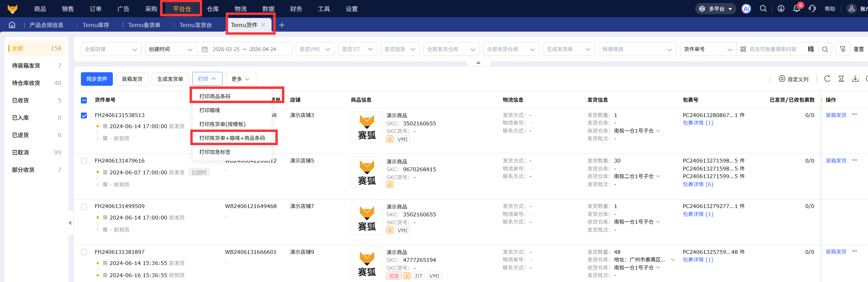Open the 是否VMI dropdown

click(x=315, y=49)
